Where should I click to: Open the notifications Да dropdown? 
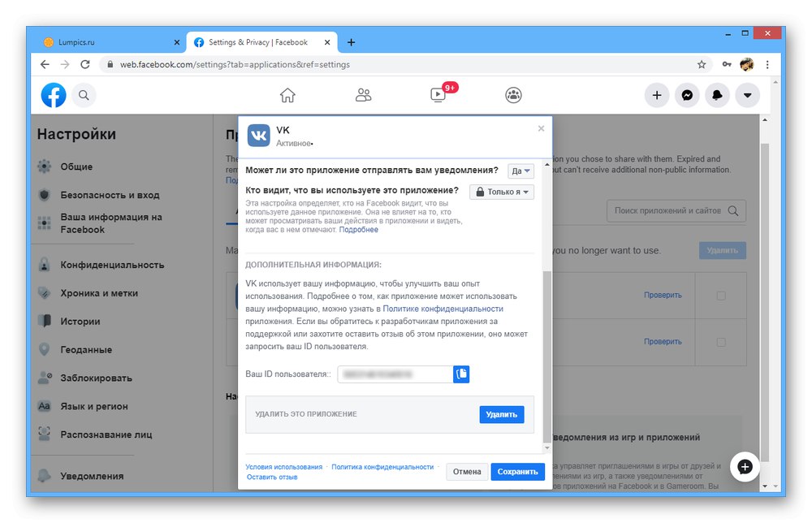coord(520,171)
